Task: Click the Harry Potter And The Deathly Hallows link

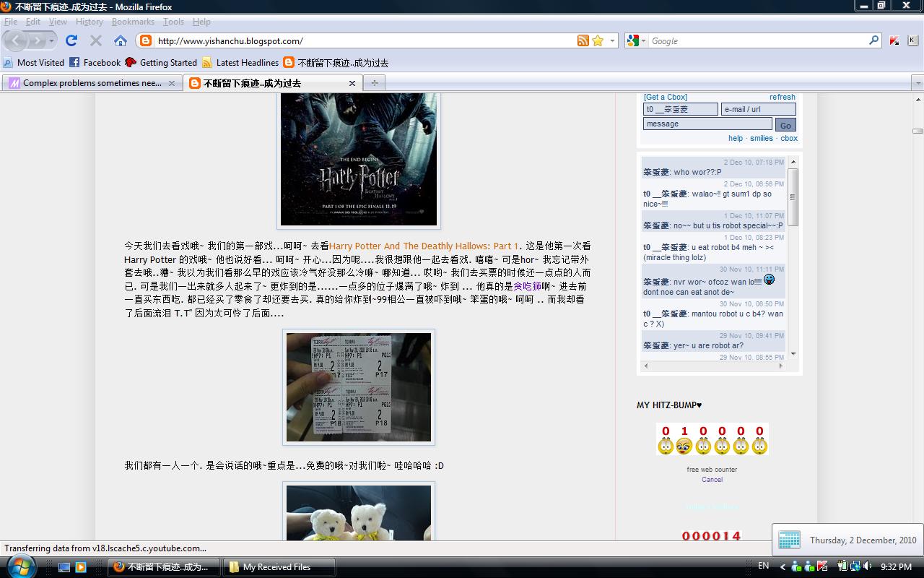Action: [x=424, y=246]
